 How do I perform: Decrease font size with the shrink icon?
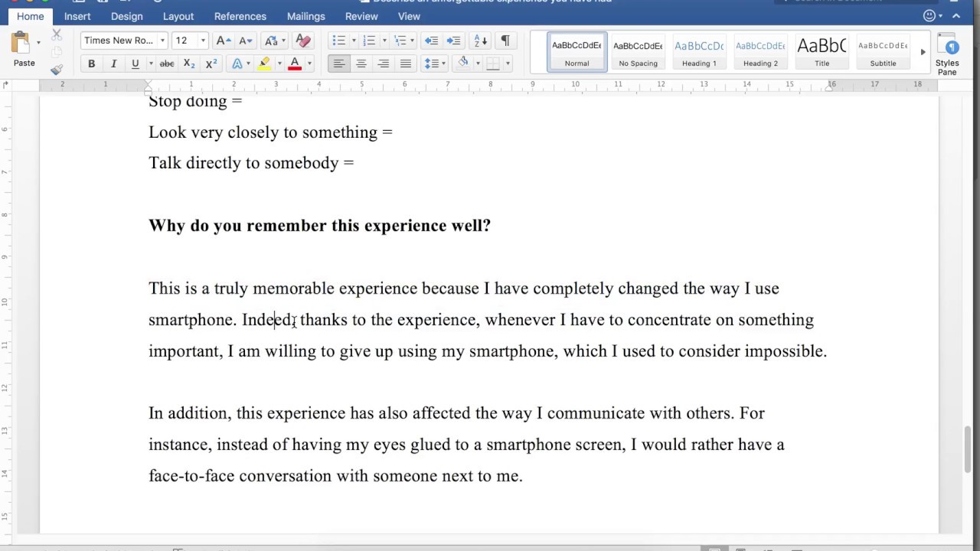tap(246, 41)
